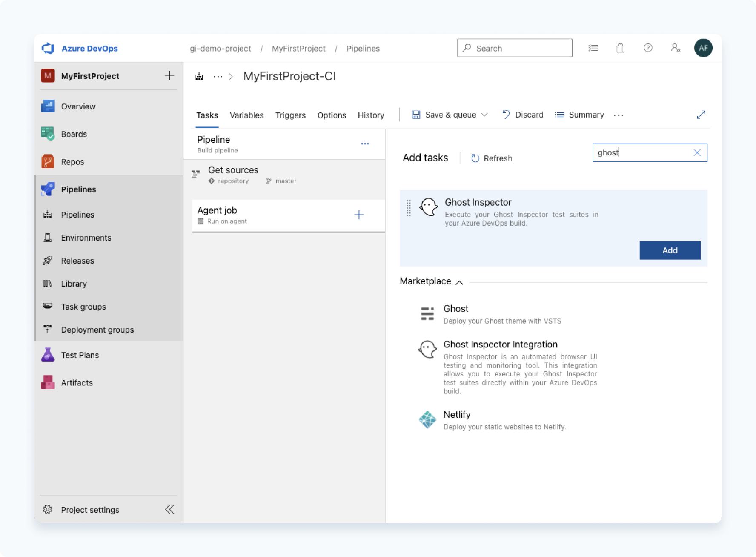Clear the ghost search with the X
This screenshot has width=756, height=557.
[697, 152]
